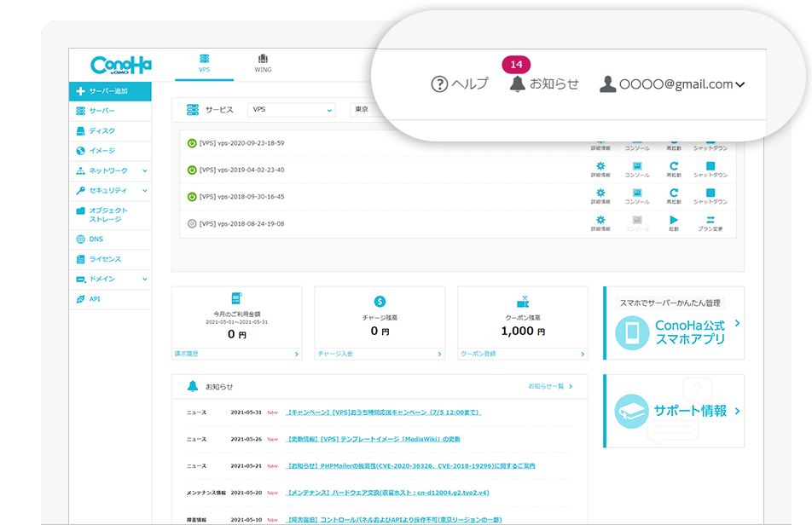Image resolution: width=812 pixels, height=525 pixels.
Task: Click the help question mark icon
Action: click(x=439, y=84)
